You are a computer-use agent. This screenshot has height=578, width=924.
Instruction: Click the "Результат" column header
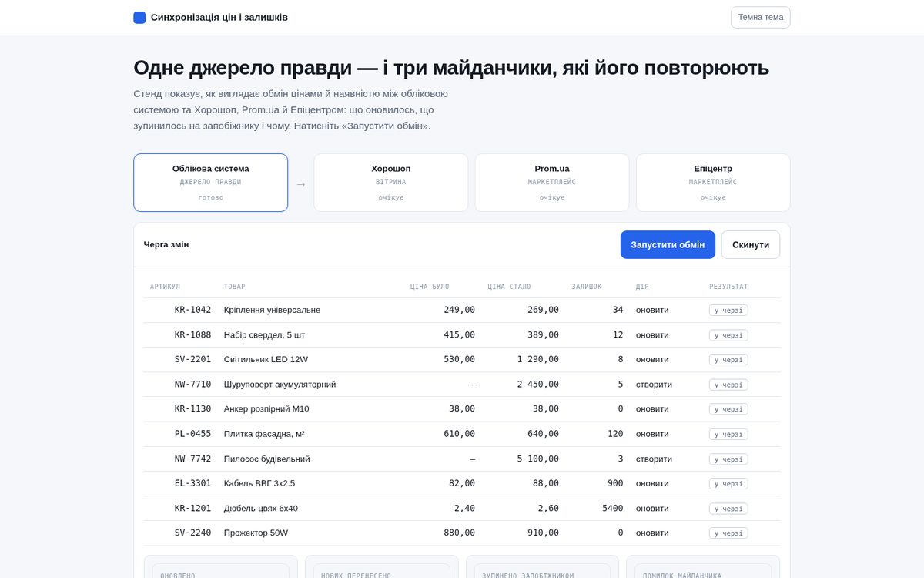pos(728,287)
